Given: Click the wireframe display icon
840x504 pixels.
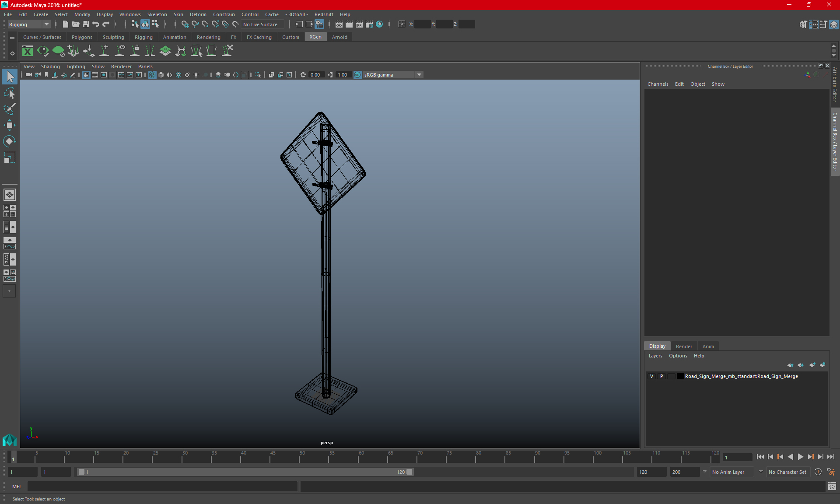Looking at the screenshot, I should click(152, 74).
